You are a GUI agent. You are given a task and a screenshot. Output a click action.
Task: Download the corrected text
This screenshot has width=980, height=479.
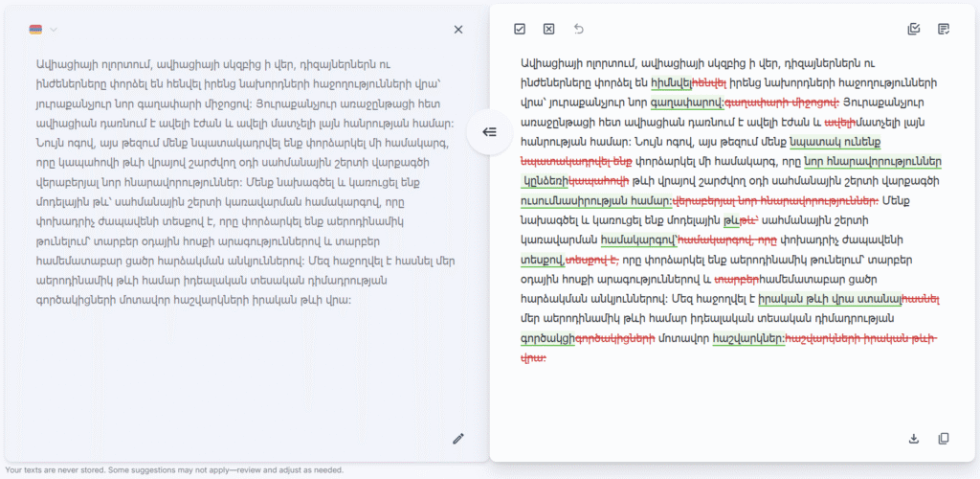click(x=913, y=439)
